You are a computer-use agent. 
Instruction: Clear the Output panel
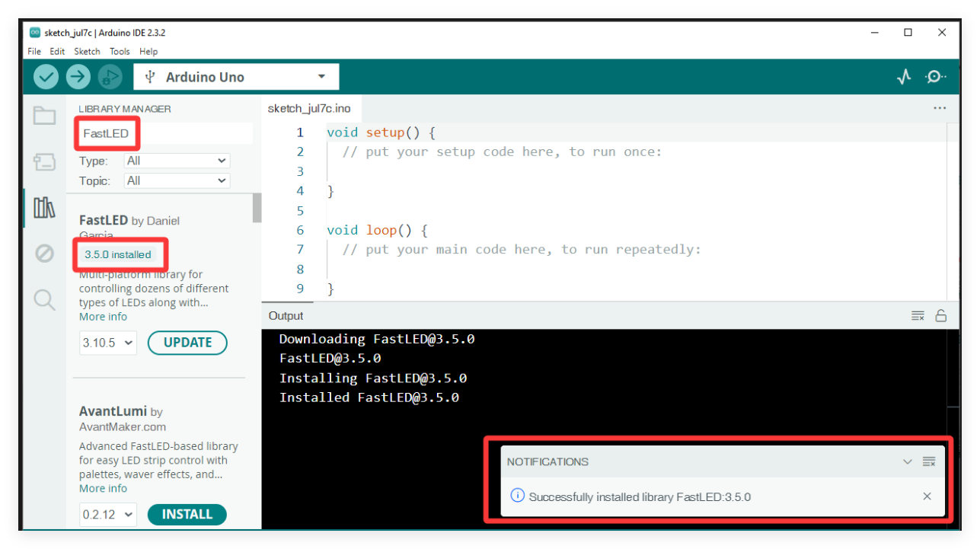click(918, 316)
